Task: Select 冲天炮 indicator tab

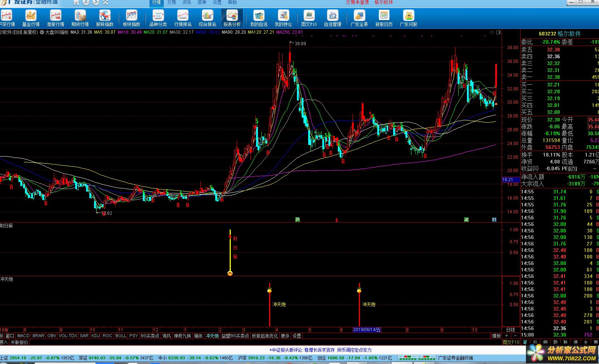Action: (212, 336)
